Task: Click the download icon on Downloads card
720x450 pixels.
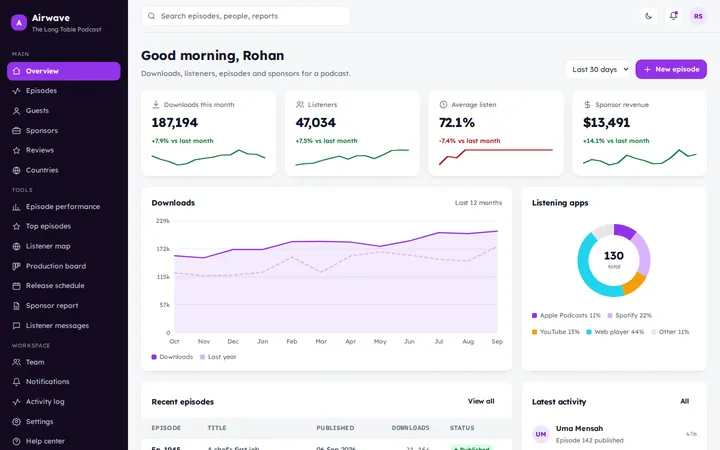Action: [156, 105]
